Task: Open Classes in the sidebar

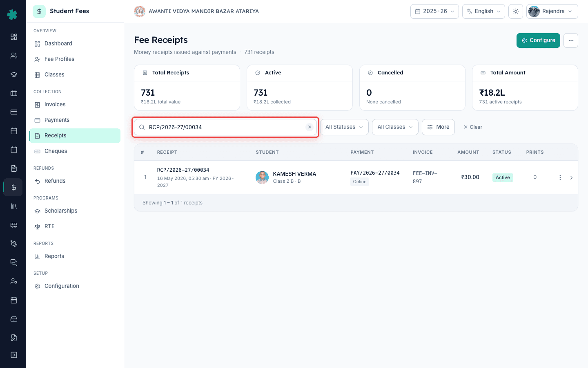Action: pos(75,75)
